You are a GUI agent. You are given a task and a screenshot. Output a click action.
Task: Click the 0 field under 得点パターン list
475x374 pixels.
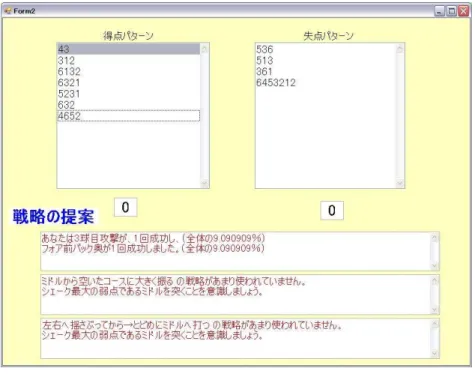click(x=126, y=207)
